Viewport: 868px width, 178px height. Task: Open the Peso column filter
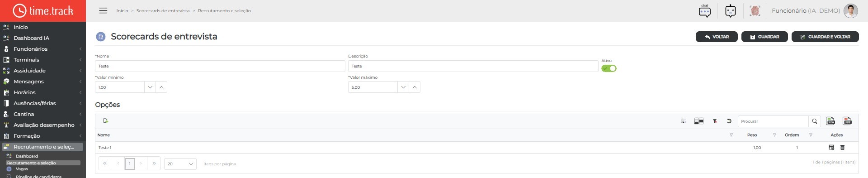(x=774, y=135)
